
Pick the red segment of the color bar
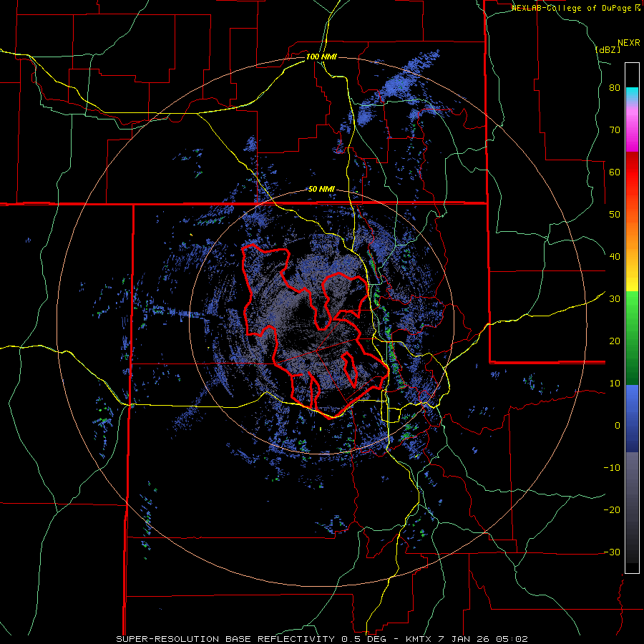(x=632, y=172)
